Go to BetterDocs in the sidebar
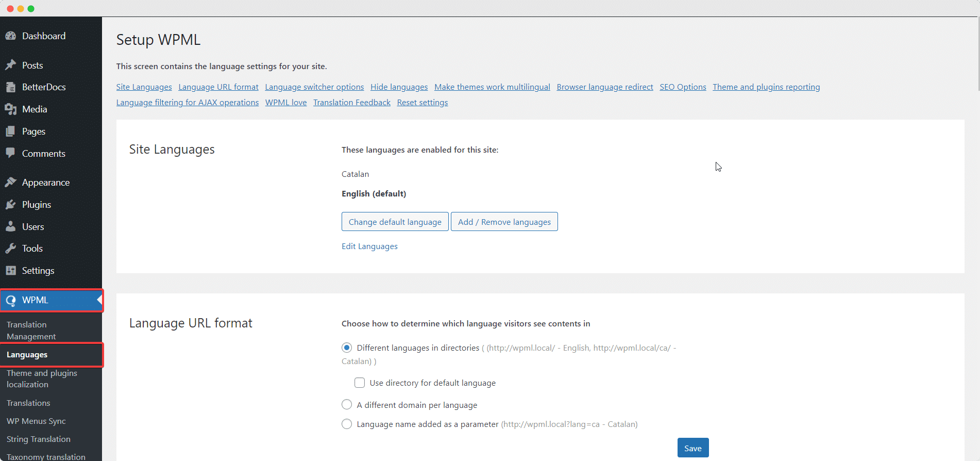The image size is (980, 461). (44, 87)
